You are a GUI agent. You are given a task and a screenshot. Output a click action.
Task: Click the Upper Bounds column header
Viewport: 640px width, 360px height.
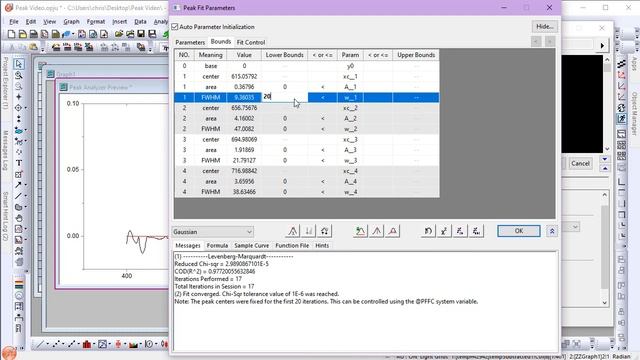(416, 55)
